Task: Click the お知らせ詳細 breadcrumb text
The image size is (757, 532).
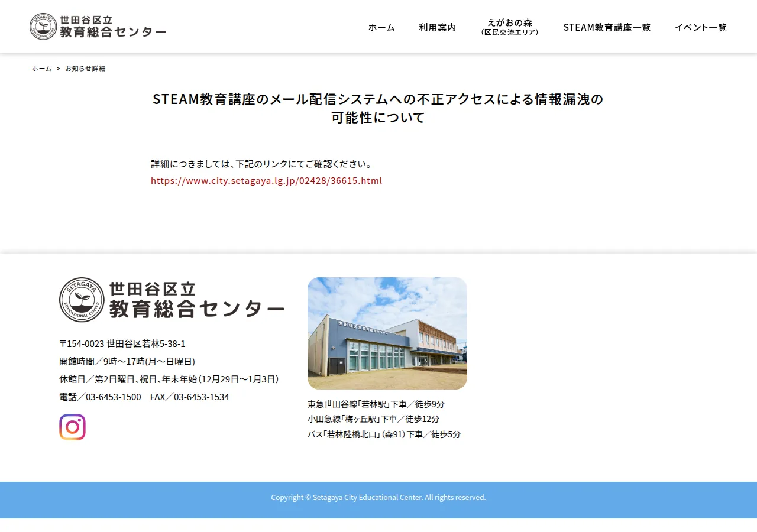Action: click(85, 69)
